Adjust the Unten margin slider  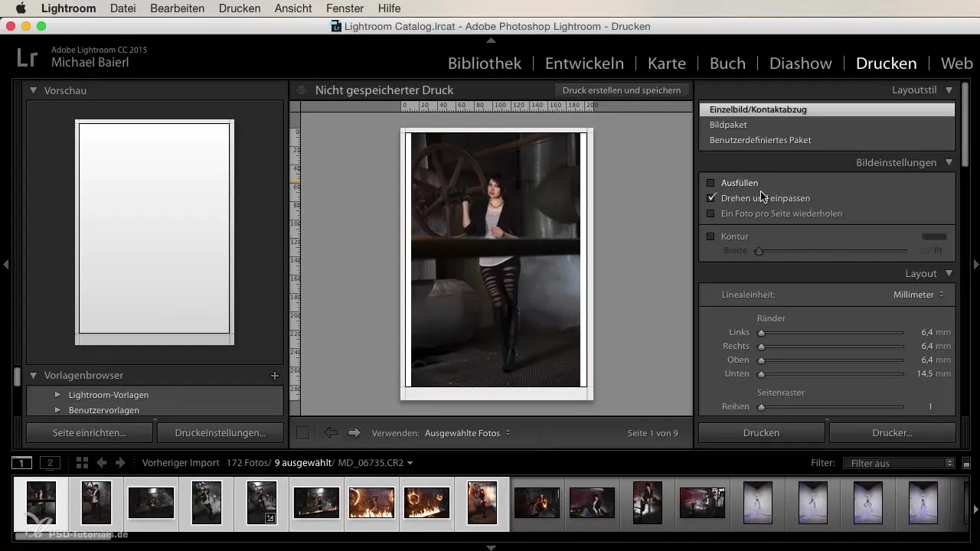(x=761, y=374)
